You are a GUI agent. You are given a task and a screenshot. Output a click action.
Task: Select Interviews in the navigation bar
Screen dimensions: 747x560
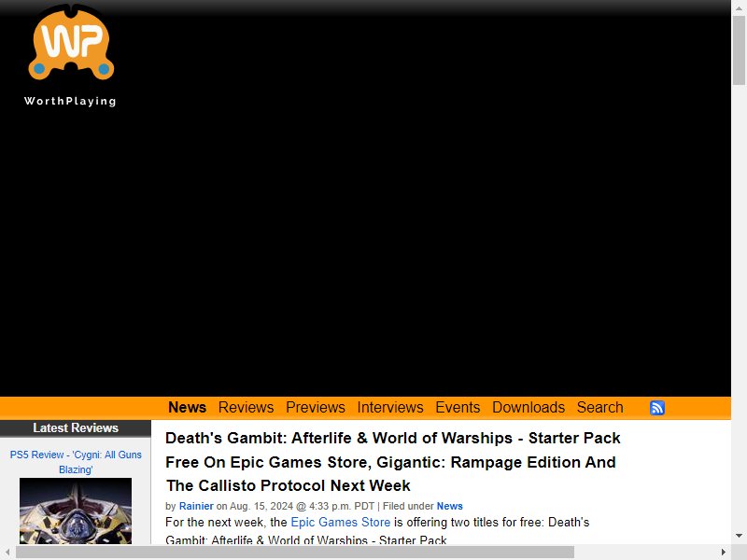click(390, 408)
